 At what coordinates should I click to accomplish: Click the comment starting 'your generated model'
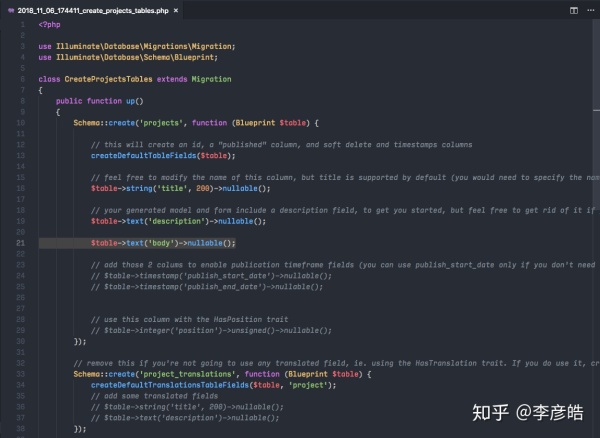click(x=344, y=210)
